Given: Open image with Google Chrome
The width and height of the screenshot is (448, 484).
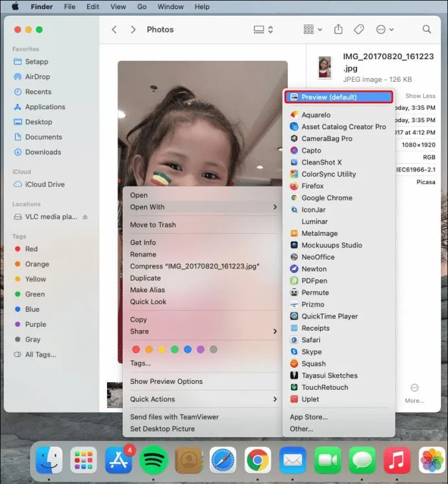Looking at the screenshot, I should (x=338, y=198).
